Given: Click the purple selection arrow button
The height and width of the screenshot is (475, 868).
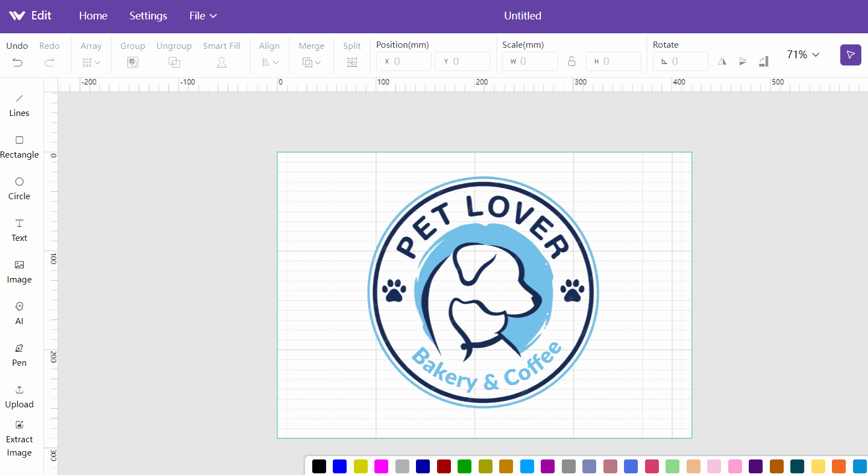Looking at the screenshot, I should tap(850, 55).
